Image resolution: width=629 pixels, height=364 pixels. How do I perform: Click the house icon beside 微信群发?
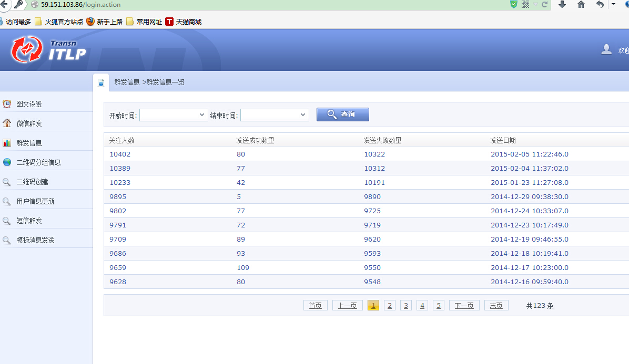point(7,123)
